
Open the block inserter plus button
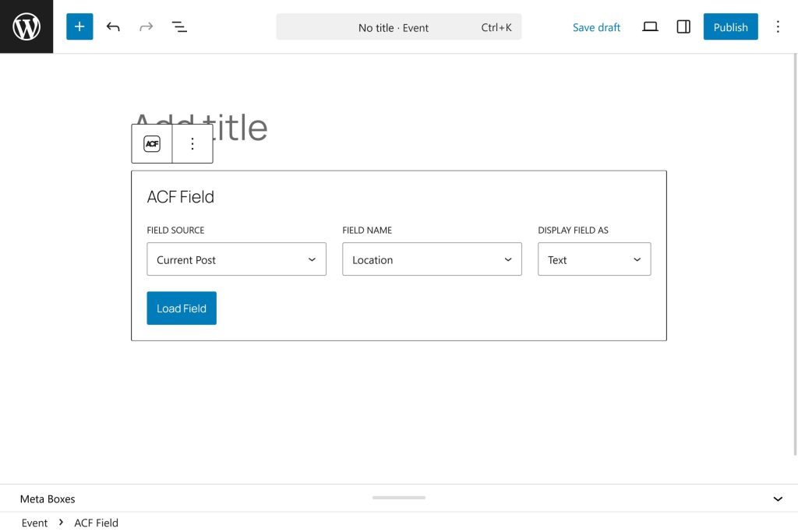(x=79, y=26)
